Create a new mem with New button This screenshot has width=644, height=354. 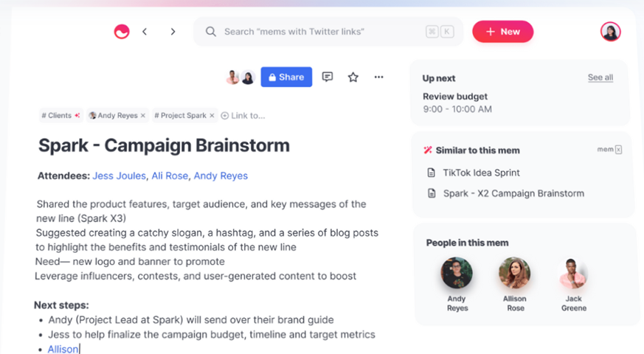502,32
